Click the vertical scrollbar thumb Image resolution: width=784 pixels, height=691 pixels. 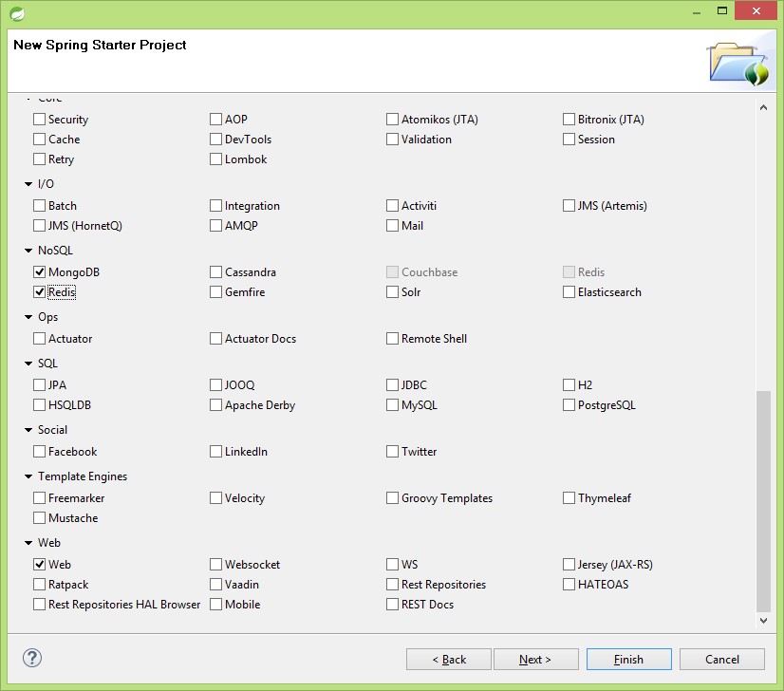point(763,501)
